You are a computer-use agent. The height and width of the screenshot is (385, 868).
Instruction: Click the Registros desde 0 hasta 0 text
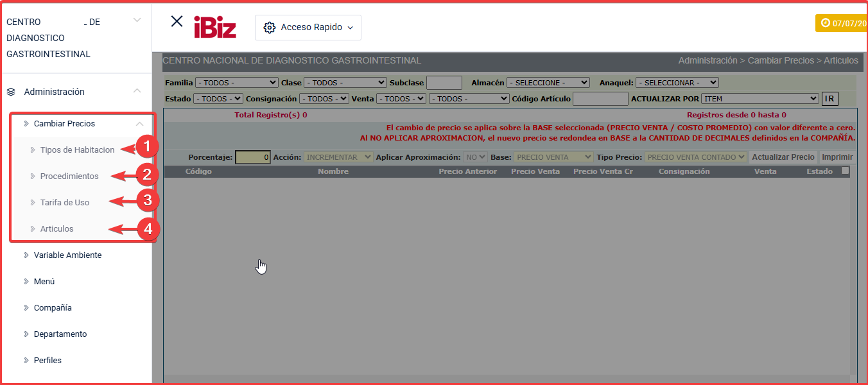736,115
